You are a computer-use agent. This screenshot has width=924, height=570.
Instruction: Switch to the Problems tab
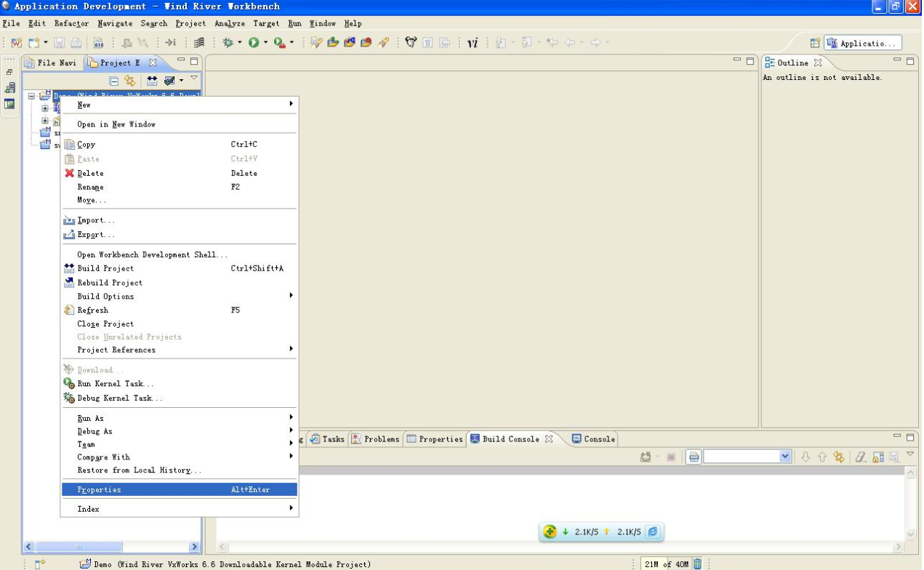coord(381,439)
